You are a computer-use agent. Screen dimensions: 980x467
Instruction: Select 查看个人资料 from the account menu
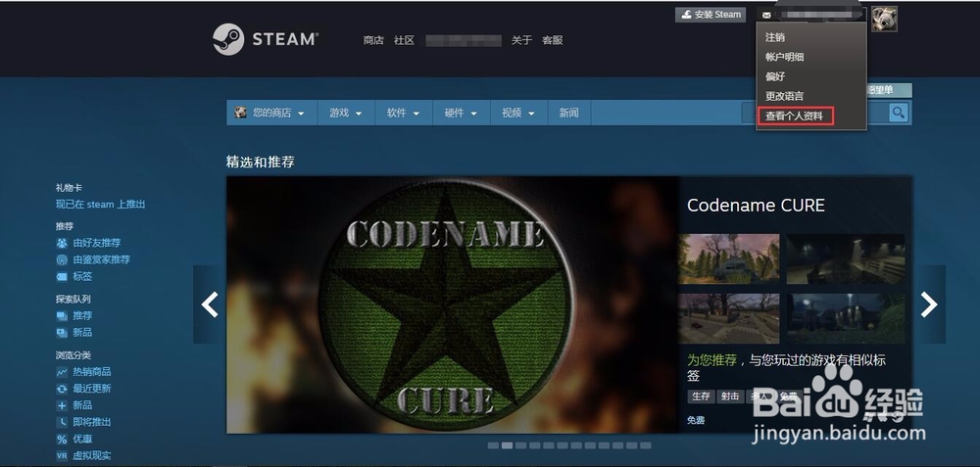(795, 117)
